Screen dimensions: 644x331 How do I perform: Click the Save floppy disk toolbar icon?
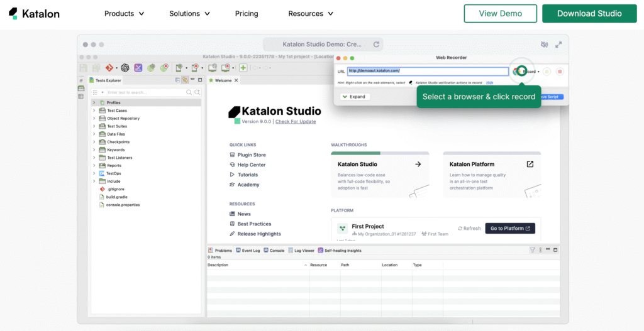pos(83,68)
